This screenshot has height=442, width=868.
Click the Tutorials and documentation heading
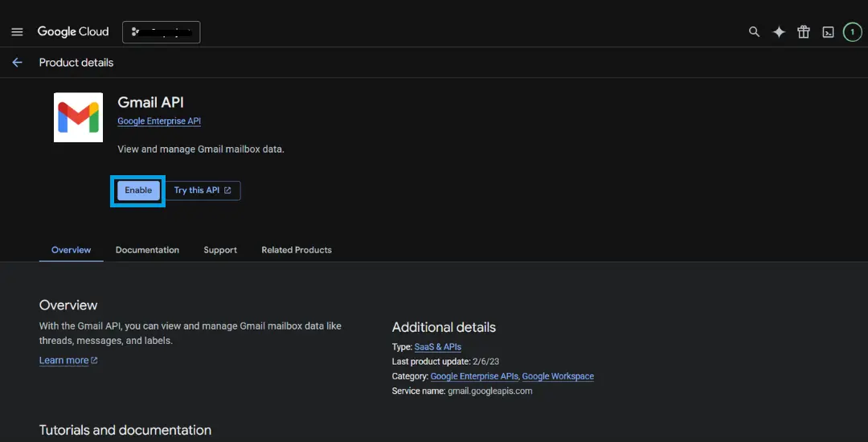pos(125,430)
